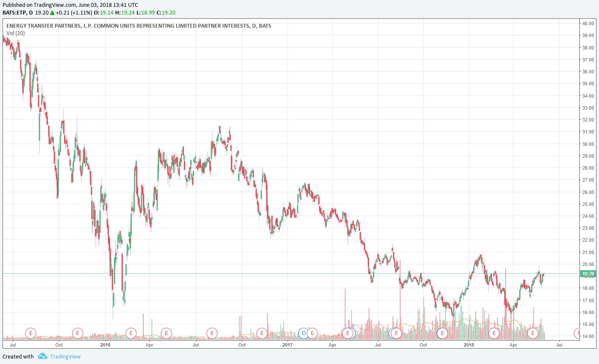The image size is (599, 364).
Task: Select the earnings marker for November 2016
Action: pos(262,333)
